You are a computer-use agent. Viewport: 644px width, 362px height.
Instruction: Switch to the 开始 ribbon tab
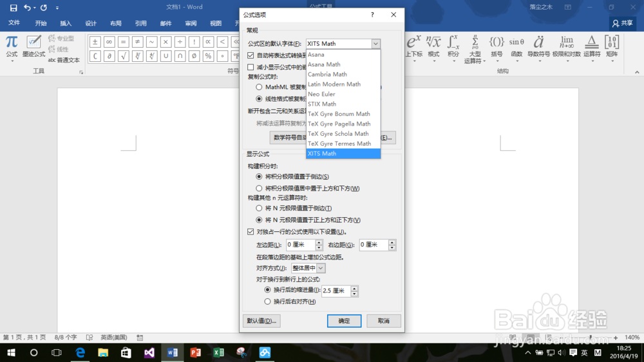(41, 23)
